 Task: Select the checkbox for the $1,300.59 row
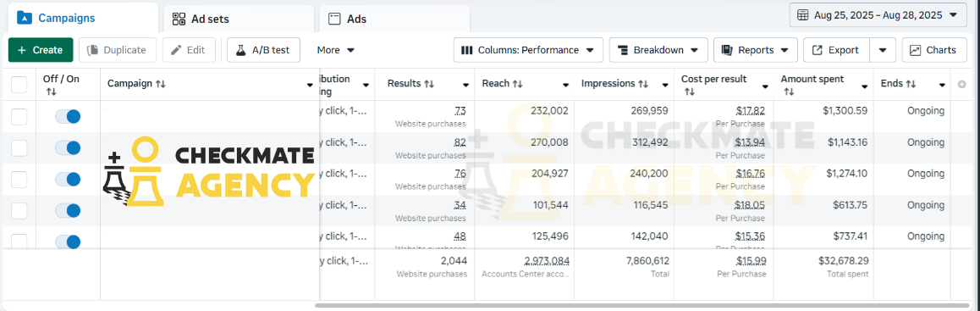point(19,116)
